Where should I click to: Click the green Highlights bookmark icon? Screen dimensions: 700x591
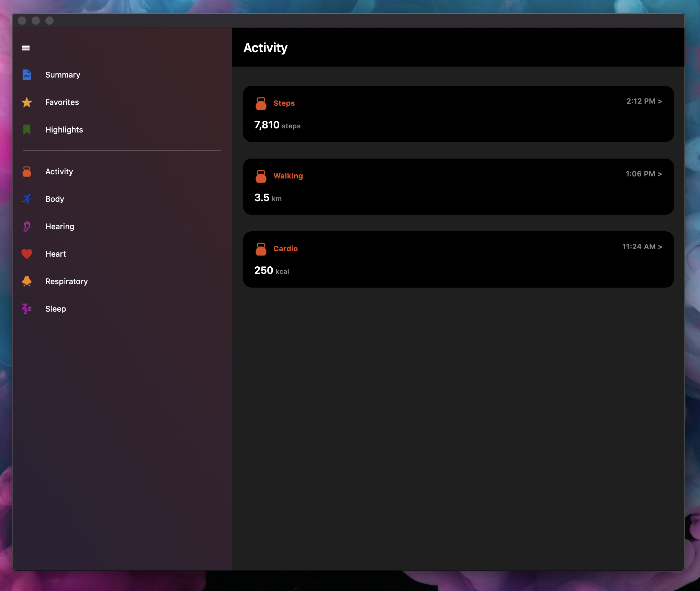tap(27, 130)
